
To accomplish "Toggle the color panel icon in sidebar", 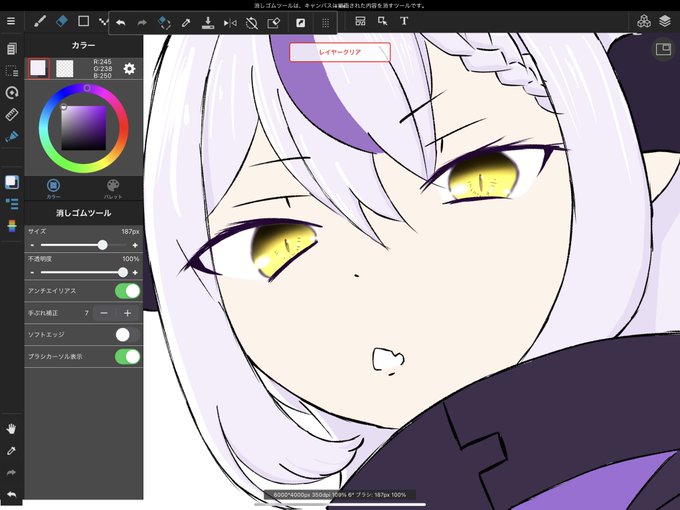I will click(12, 182).
